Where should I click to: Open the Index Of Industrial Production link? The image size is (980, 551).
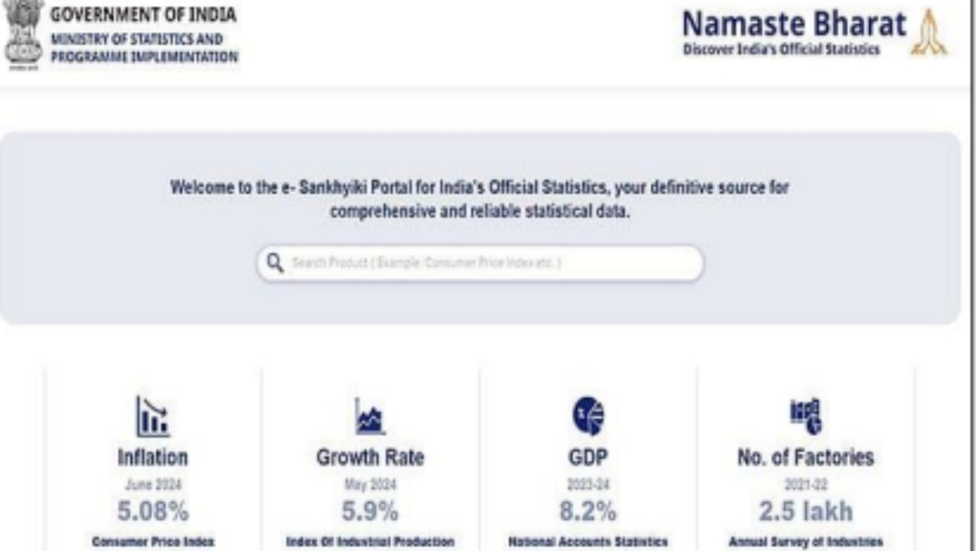click(x=370, y=541)
